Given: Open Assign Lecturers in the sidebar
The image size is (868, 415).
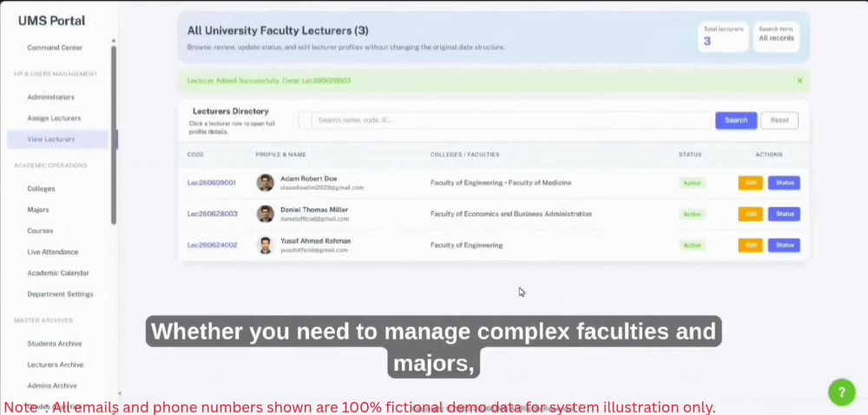Looking at the screenshot, I should pos(54,118).
